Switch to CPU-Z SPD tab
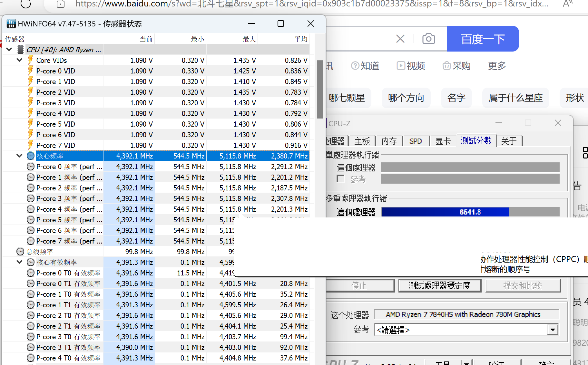The width and height of the screenshot is (588, 365). [416, 141]
